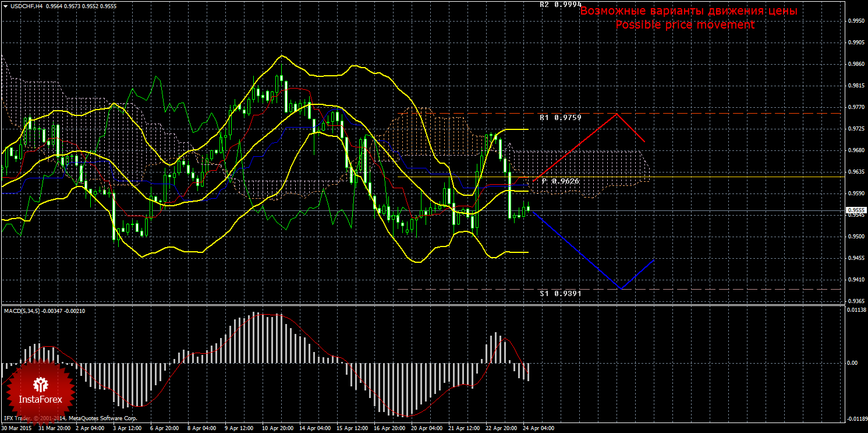Image resolution: width=868 pixels, height=433 pixels.
Task: Click the current price tag 0.9555
Action: pyautogui.click(x=855, y=210)
